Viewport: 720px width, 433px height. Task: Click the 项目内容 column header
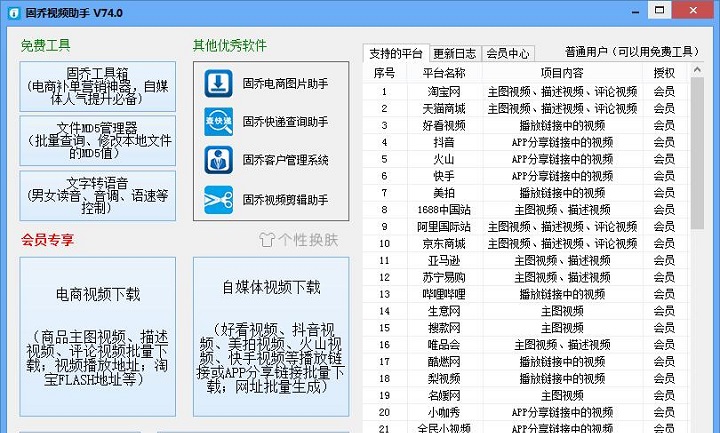pos(562,73)
